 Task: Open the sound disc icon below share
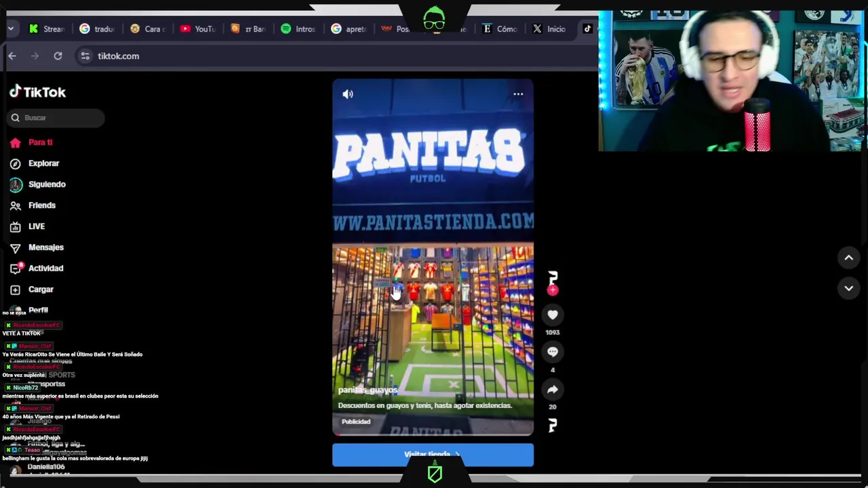(553, 425)
